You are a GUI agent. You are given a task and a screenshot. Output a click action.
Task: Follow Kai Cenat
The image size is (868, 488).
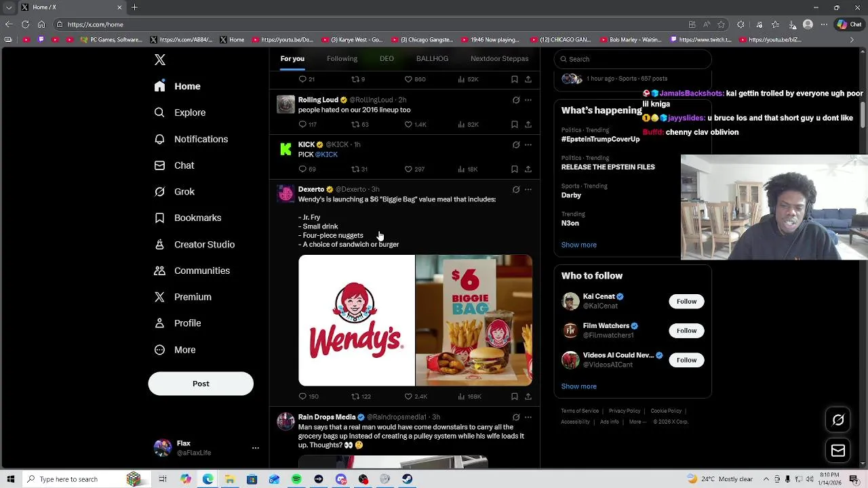tap(686, 302)
